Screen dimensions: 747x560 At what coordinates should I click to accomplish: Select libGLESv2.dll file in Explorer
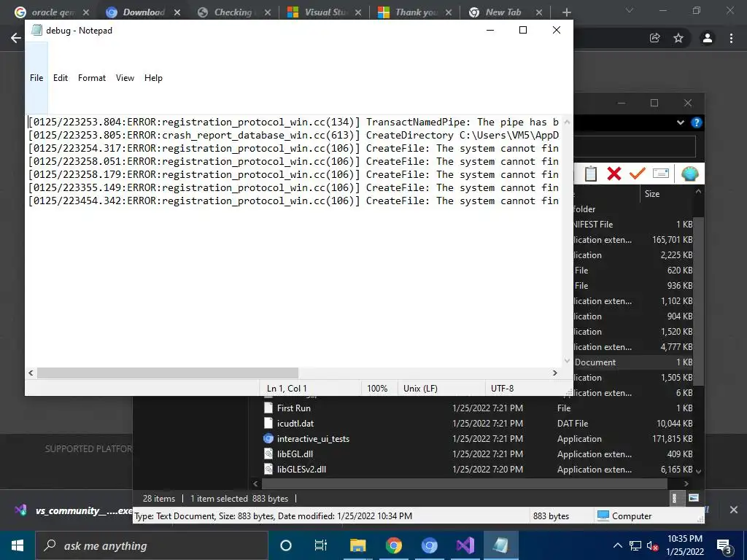pos(301,469)
